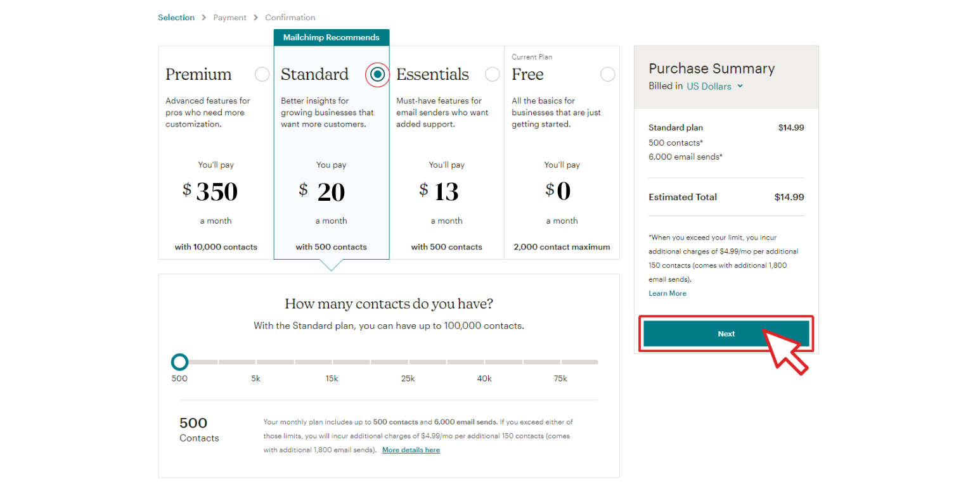This screenshot has width=980, height=482.
Task: Go to the Selection breadcrumb step
Action: (176, 18)
